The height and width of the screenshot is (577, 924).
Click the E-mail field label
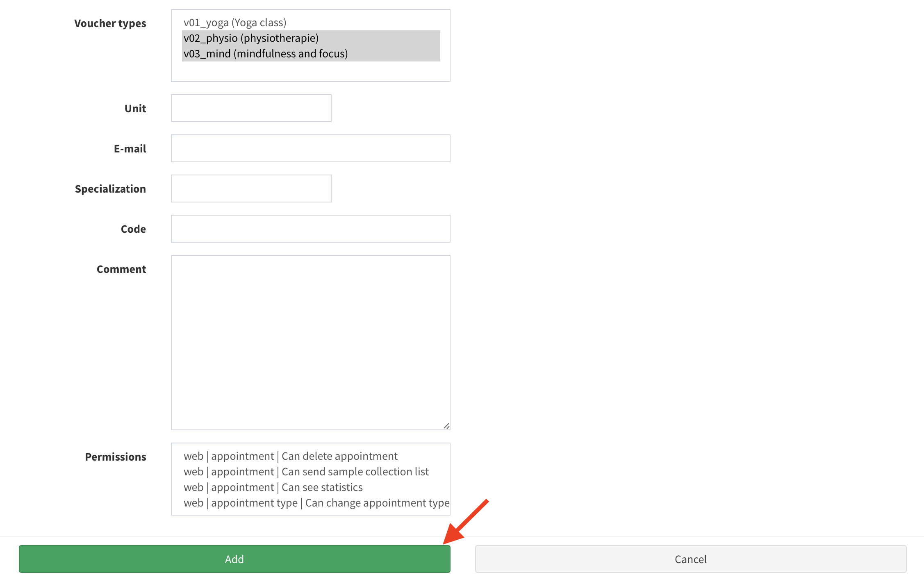point(130,149)
